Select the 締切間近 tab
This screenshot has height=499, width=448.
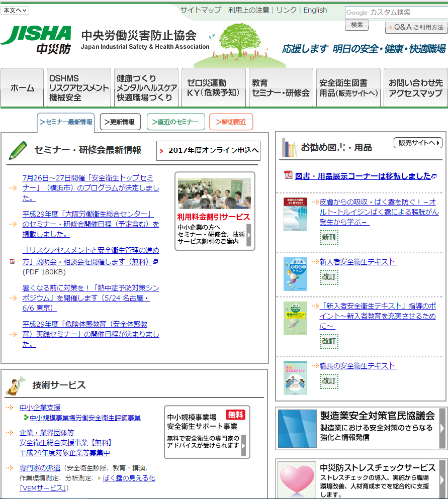[231, 122]
